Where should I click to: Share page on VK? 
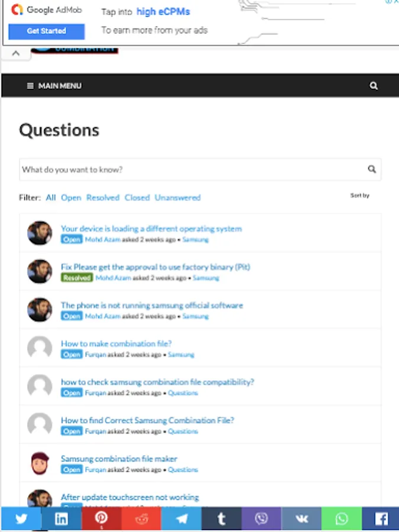301,519
